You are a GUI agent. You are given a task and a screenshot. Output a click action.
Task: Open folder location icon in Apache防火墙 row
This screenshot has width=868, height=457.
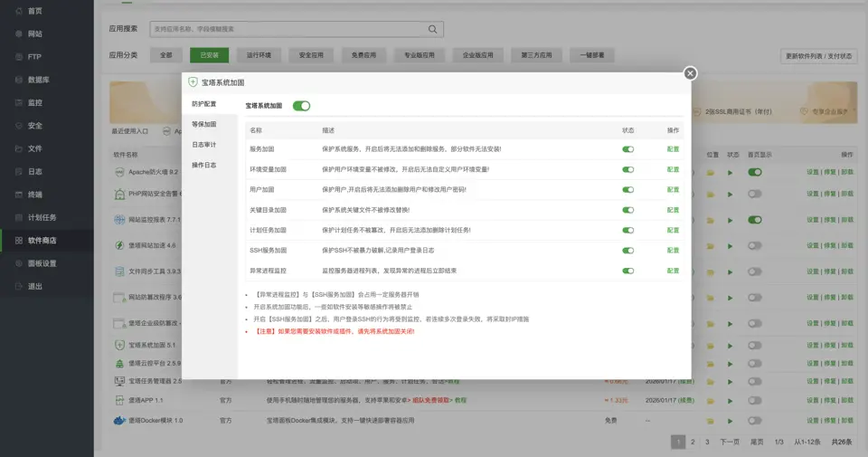(x=711, y=173)
